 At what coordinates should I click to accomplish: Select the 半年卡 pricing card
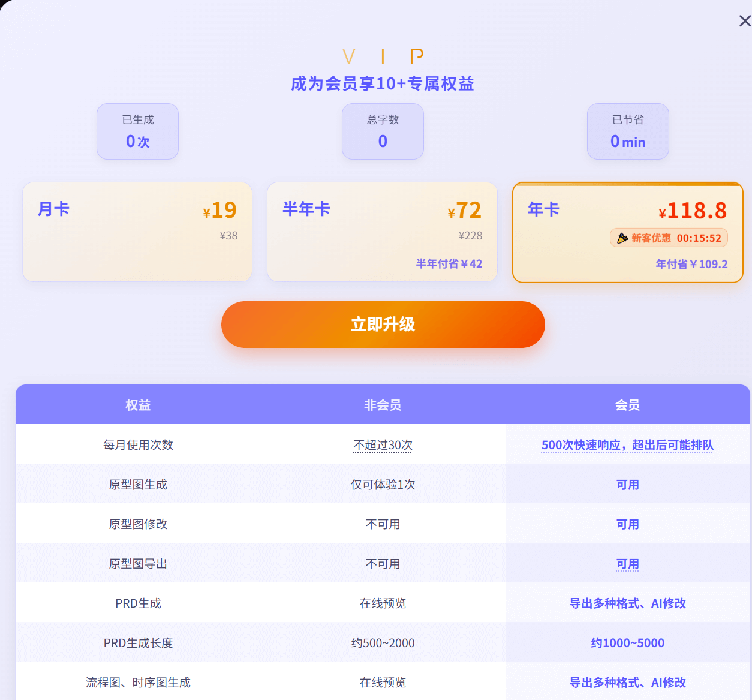click(x=383, y=232)
